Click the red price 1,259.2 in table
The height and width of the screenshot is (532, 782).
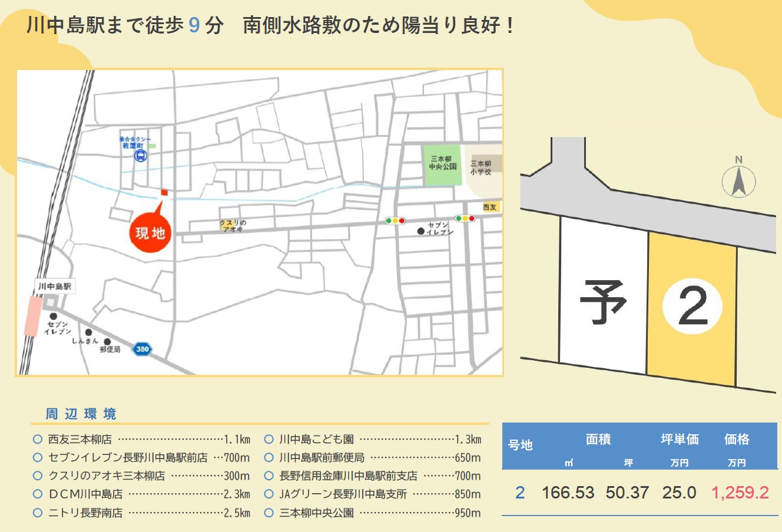point(740,493)
